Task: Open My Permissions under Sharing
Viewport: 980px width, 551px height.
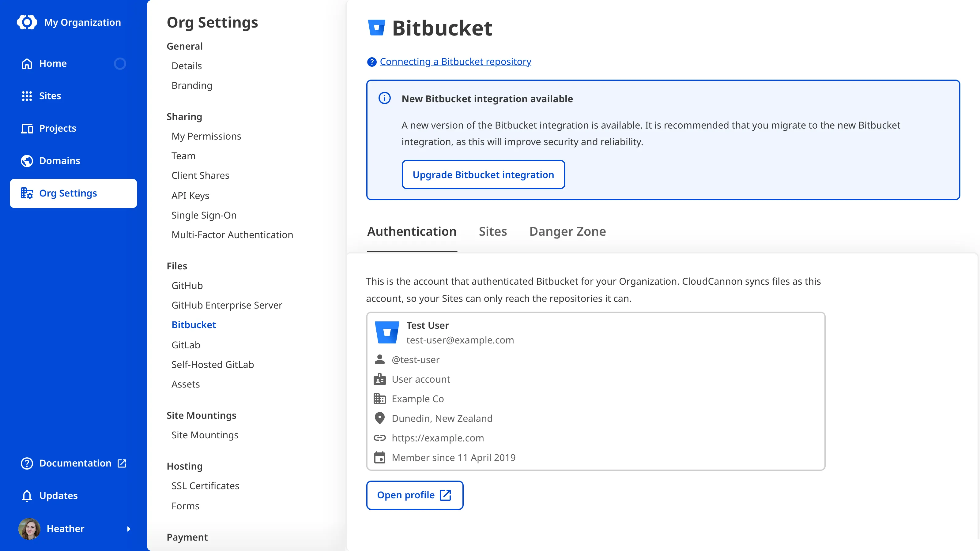Action: [206, 136]
